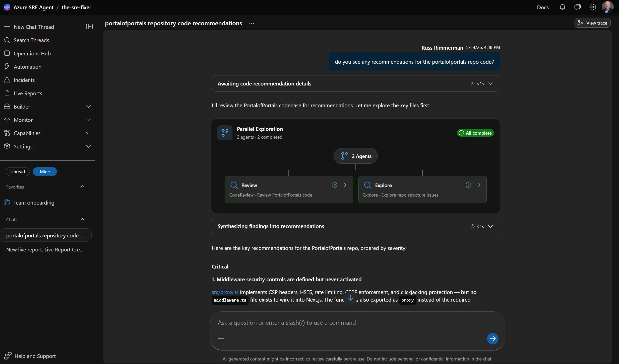The image size is (619, 364).
Task: Click the Explore success checkmark
Action: pos(468,185)
